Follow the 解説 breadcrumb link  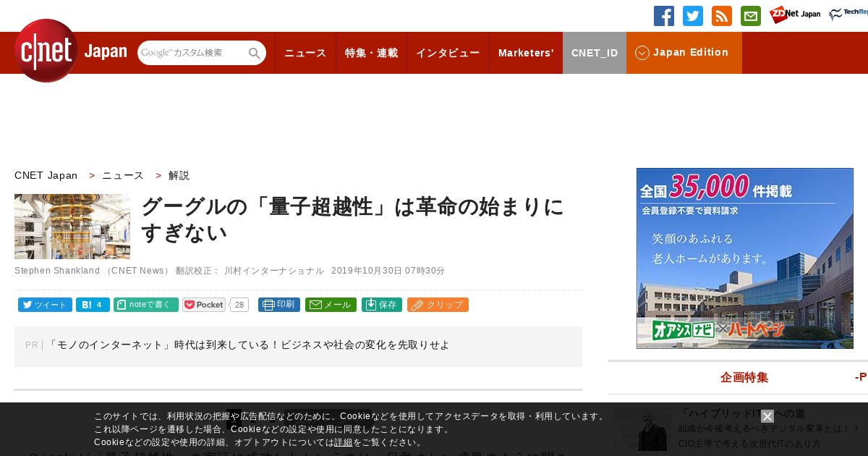pyautogui.click(x=179, y=175)
